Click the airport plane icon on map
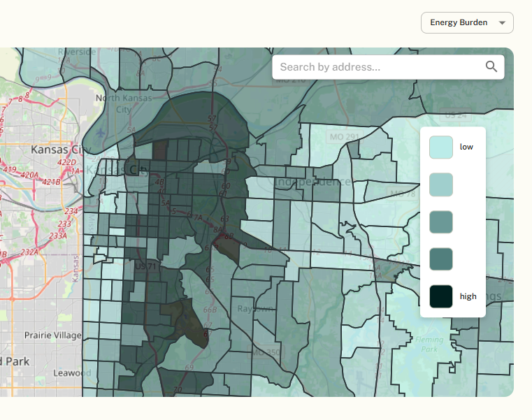The width and height of the screenshot is (532, 420). click(100, 133)
